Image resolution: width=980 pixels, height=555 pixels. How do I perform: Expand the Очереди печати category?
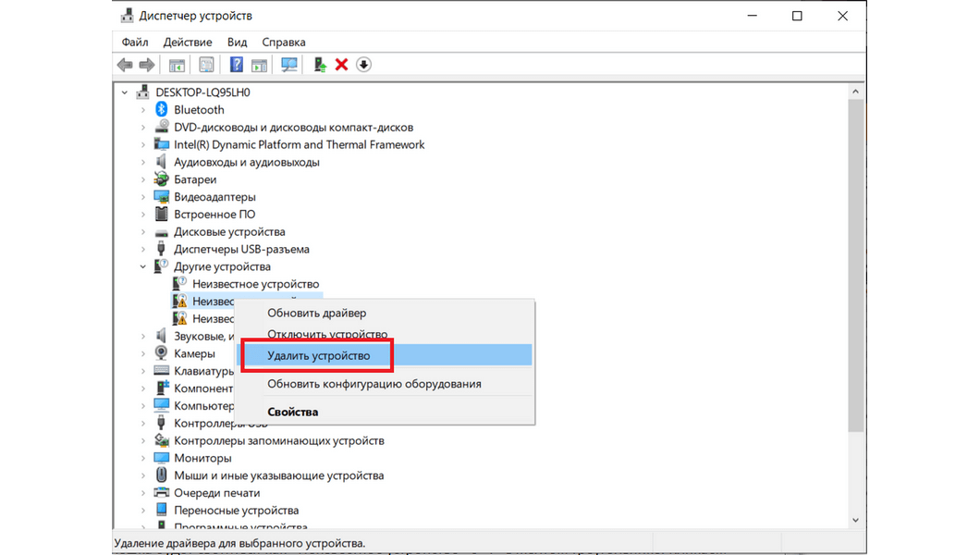pyautogui.click(x=142, y=493)
